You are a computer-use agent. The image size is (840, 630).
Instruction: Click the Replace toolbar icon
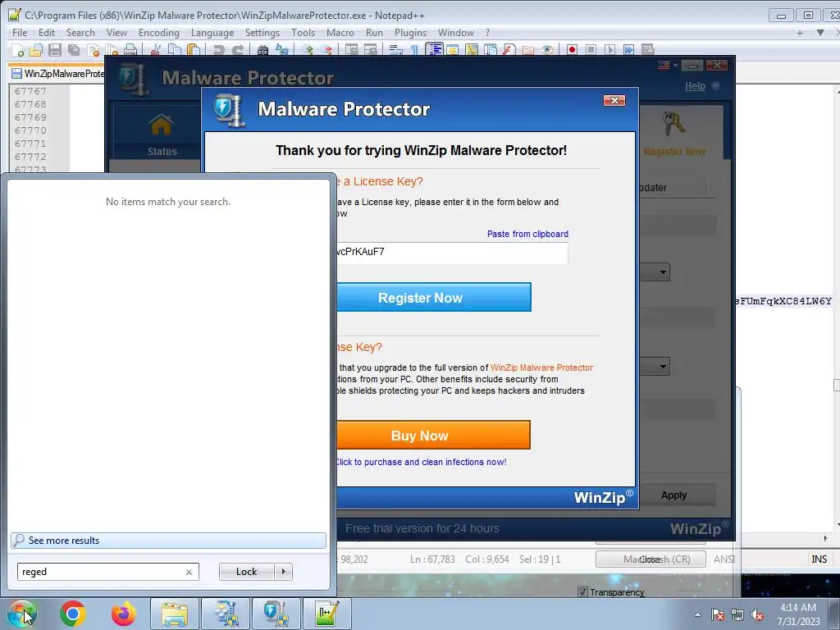(x=282, y=50)
